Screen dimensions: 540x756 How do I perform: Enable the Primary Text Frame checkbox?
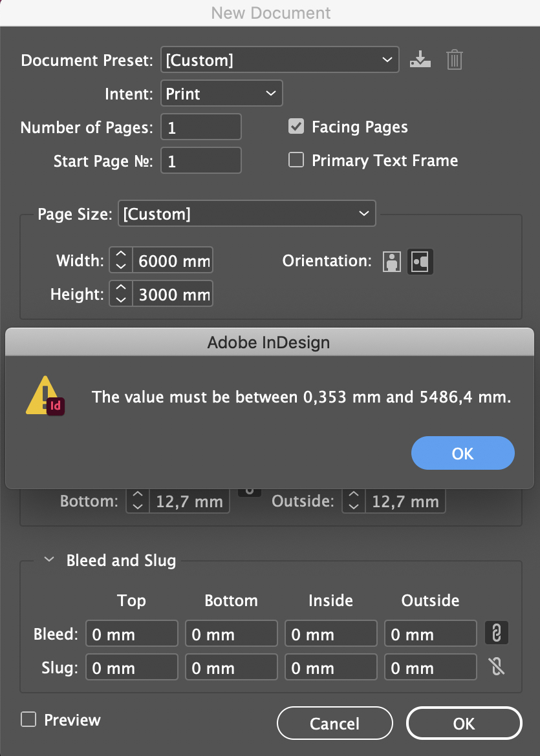pos(296,160)
